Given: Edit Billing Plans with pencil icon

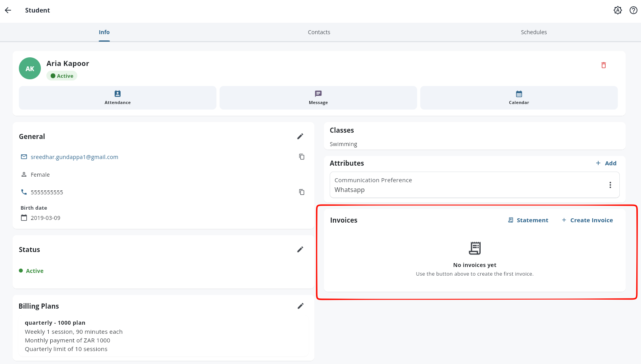Looking at the screenshot, I should point(301,306).
